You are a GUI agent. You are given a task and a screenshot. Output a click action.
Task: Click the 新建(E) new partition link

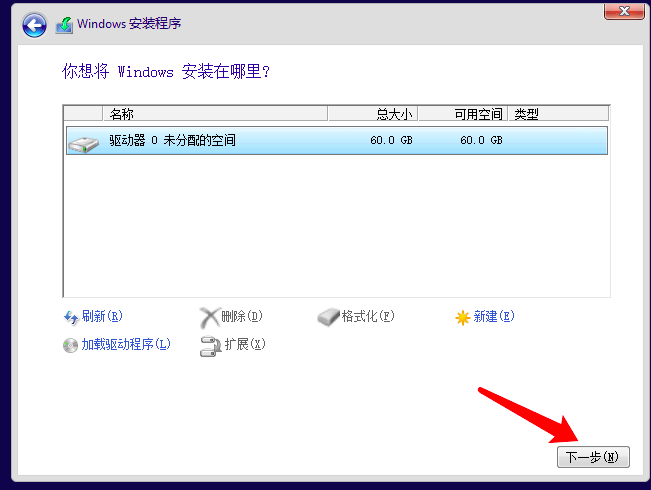pos(494,316)
